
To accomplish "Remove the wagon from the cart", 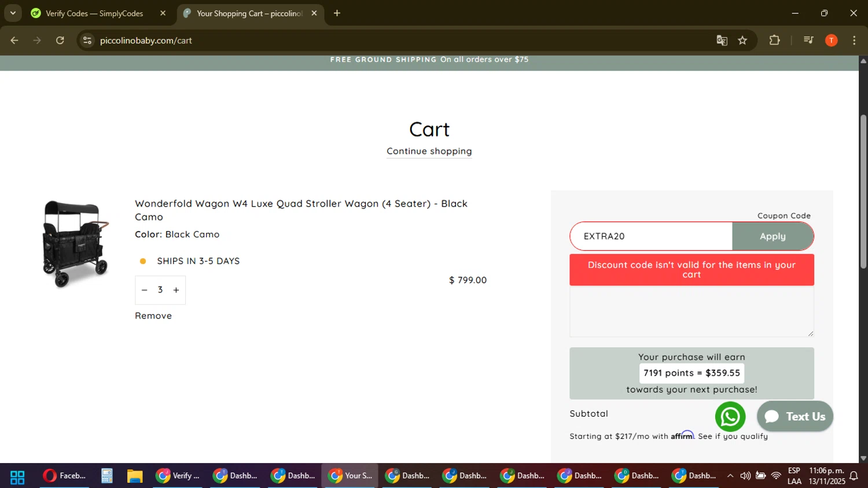I will tap(153, 316).
